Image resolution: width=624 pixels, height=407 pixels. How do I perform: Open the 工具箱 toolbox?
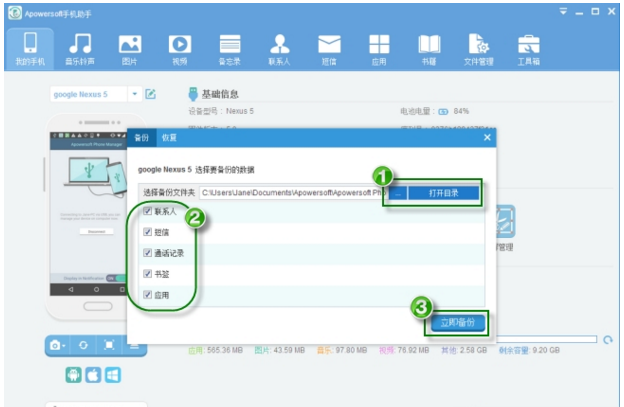click(x=528, y=49)
